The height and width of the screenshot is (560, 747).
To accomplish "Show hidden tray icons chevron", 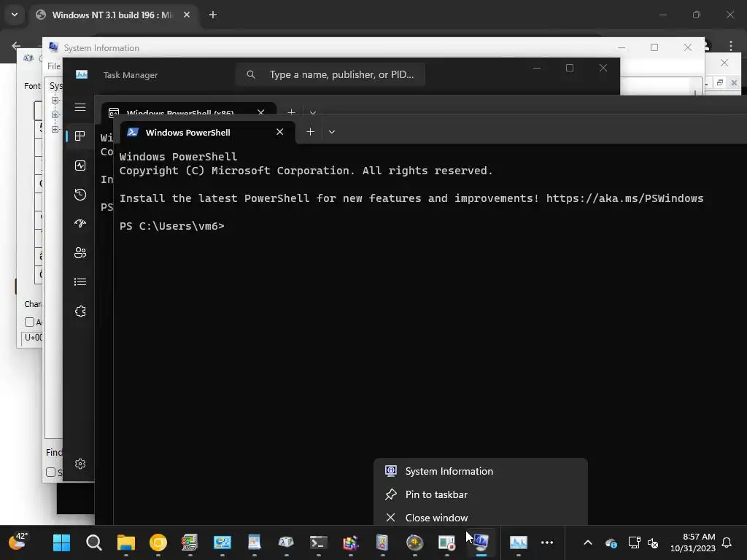I will click(588, 542).
